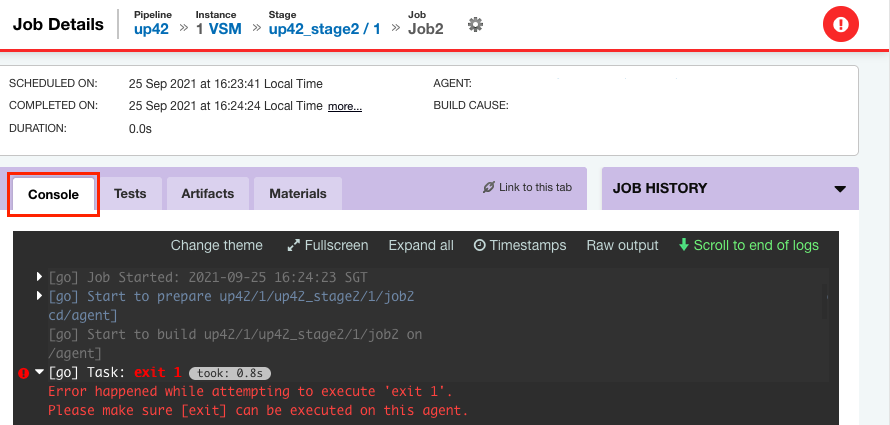Open the up42 pipeline link

[x=152, y=29]
